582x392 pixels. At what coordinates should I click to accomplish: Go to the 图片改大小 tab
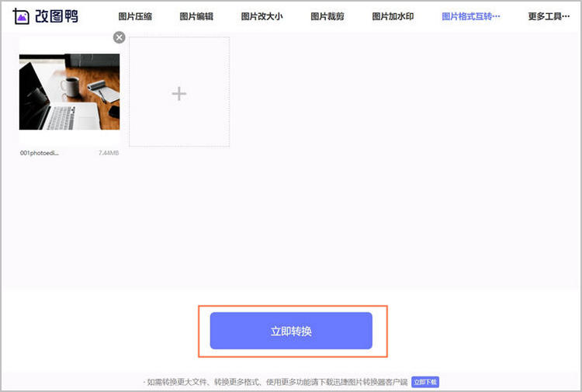point(262,16)
